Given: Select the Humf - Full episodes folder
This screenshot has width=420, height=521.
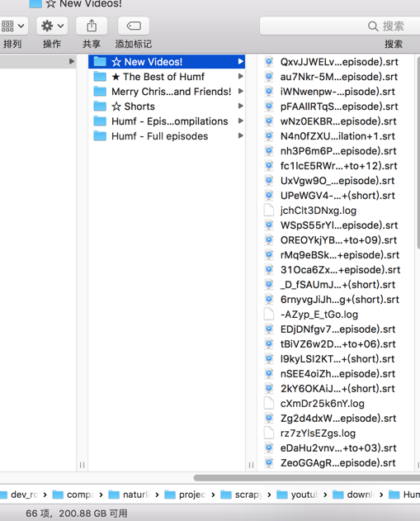Looking at the screenshot, I should click(x=167, y=136).
